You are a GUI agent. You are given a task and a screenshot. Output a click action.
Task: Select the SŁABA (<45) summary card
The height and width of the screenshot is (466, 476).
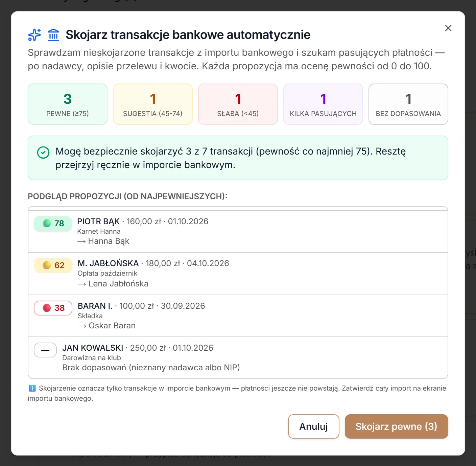[x=238, y=104]
